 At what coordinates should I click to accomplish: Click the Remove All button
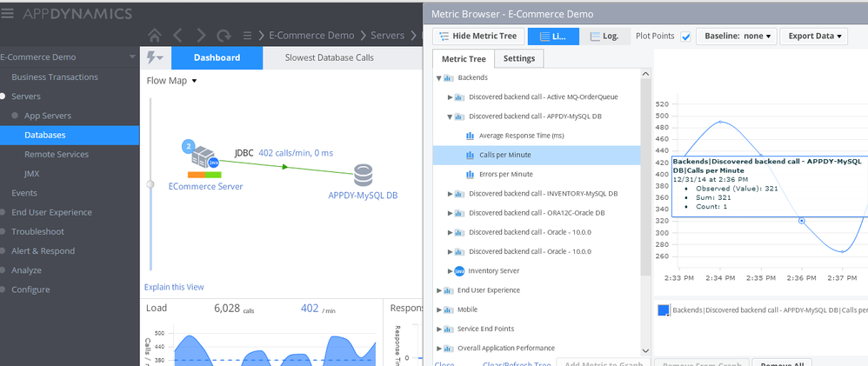pos(781,363)
